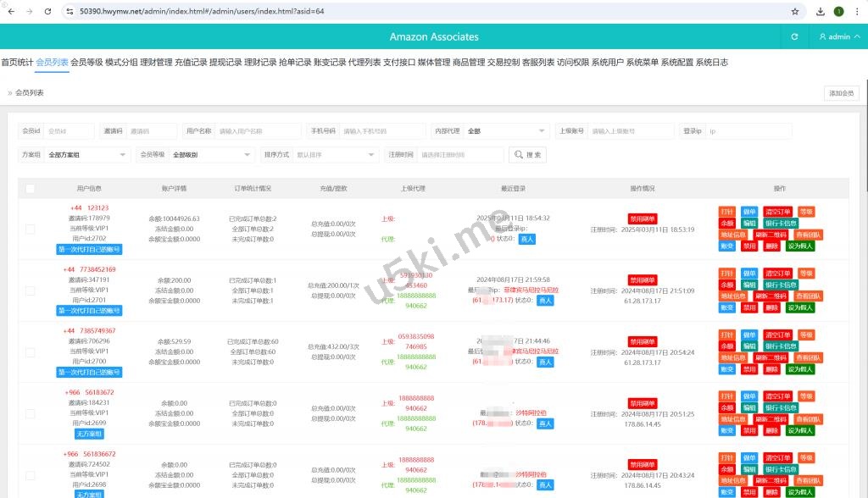Open the 系统日志 menu item
The width and height of the screenshot is (868, 498).
coord(711,63)
